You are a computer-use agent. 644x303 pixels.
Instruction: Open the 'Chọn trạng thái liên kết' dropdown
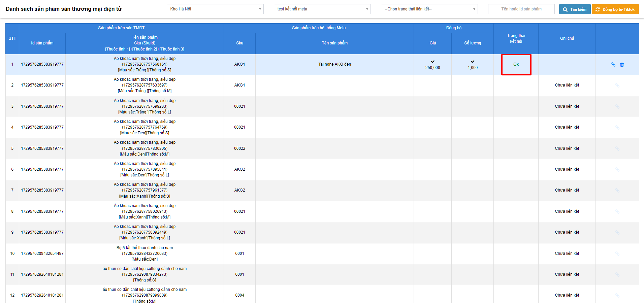tap(429, 9)
